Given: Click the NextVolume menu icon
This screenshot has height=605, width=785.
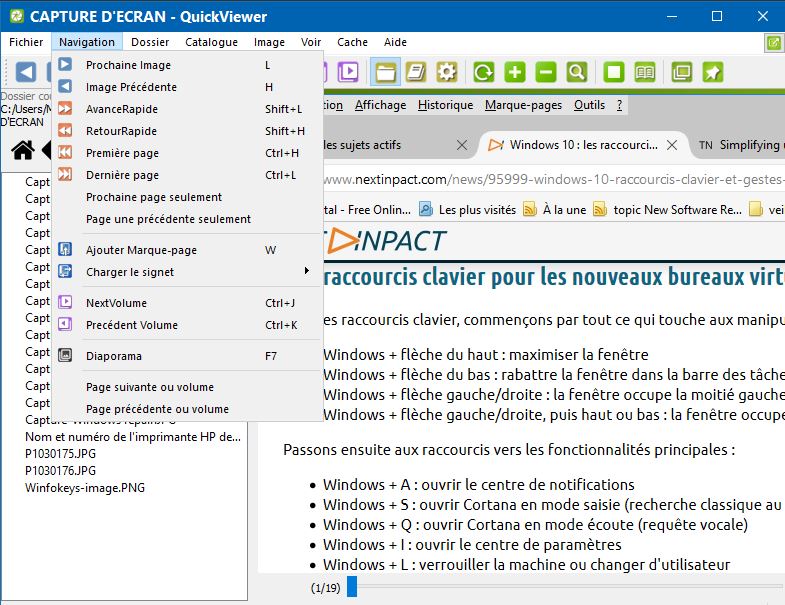Looking at the screenshot, I should click(x=65, y=302).
